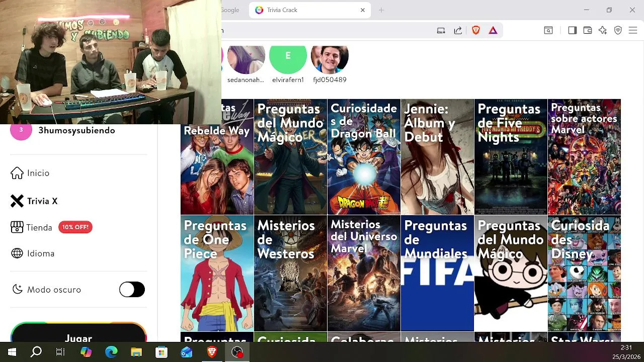Open Misterios de Westeros card

(x=290, y=274)
